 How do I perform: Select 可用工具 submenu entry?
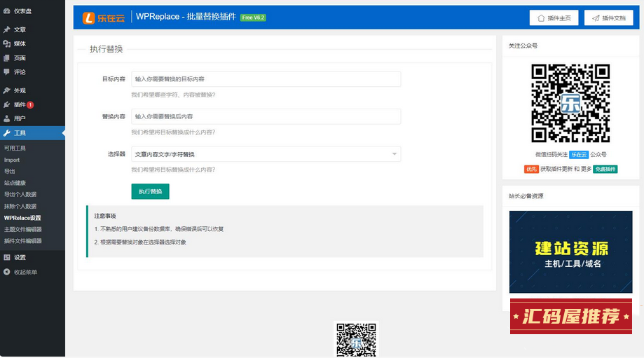(x=15, y=149)
